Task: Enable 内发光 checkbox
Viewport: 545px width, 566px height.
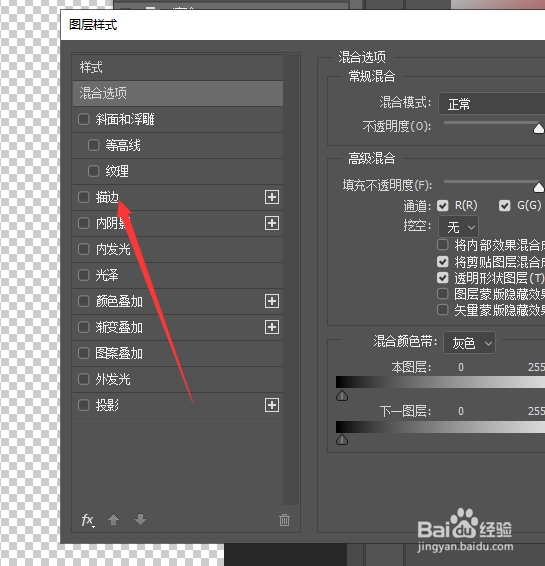Action: pyautogui.click(x=83, y=249)
